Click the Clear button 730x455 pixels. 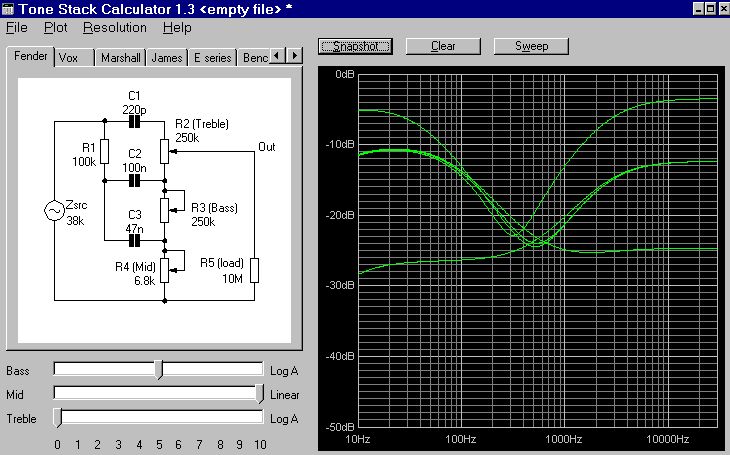point(443,46)
